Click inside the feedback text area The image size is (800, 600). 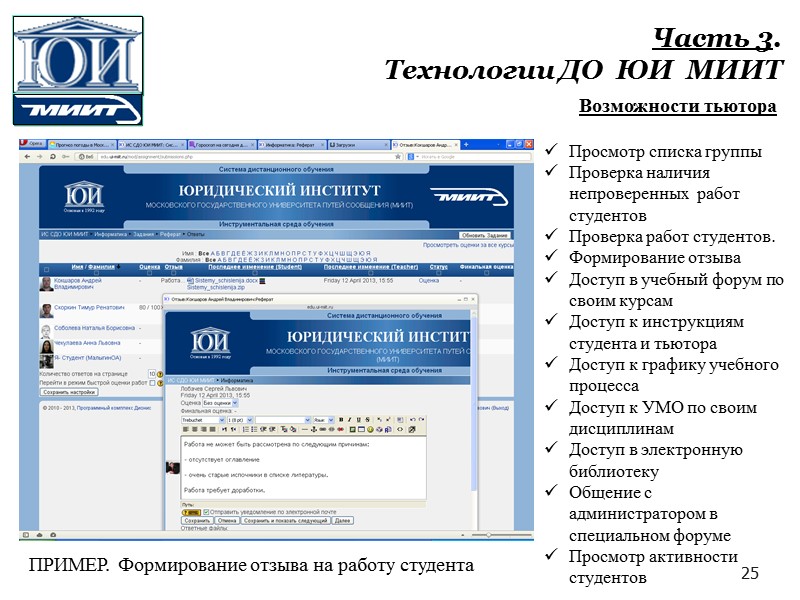(304, 468)
